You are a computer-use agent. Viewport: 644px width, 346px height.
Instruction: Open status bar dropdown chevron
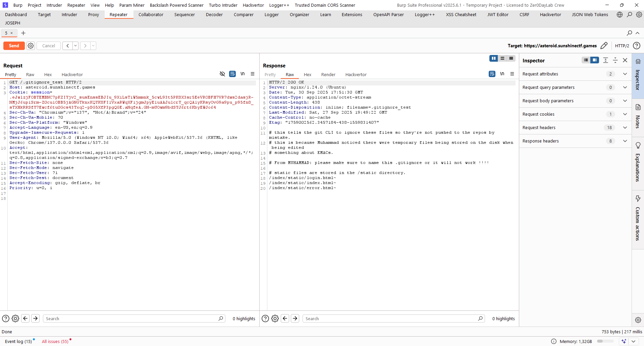coord(633,341)
